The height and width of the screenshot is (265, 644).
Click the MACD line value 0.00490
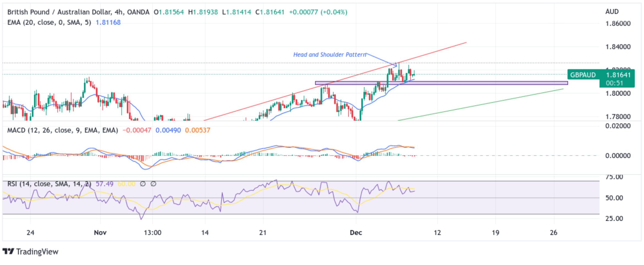(x=168, y=130)
